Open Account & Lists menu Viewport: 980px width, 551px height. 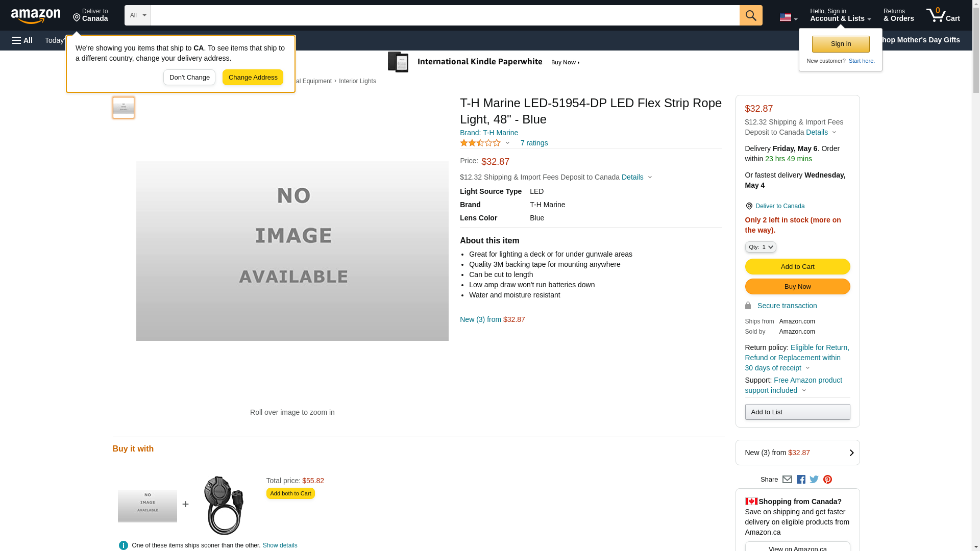840,15
